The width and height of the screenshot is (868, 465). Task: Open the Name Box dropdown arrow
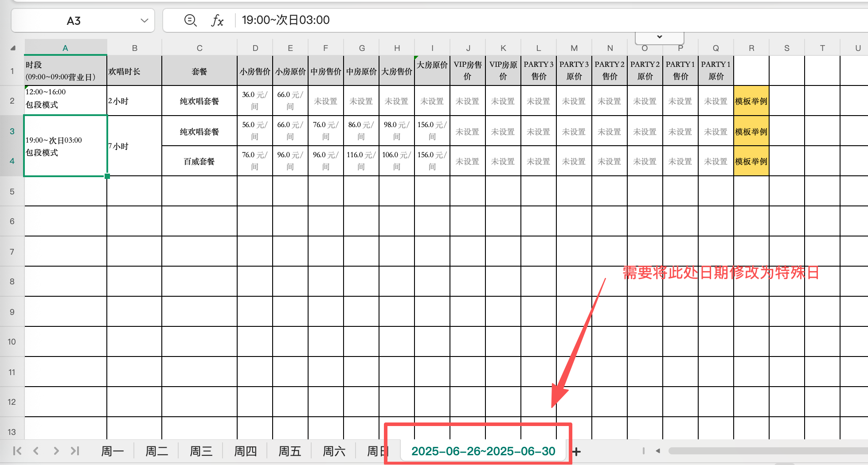click(x=144, y=20)
